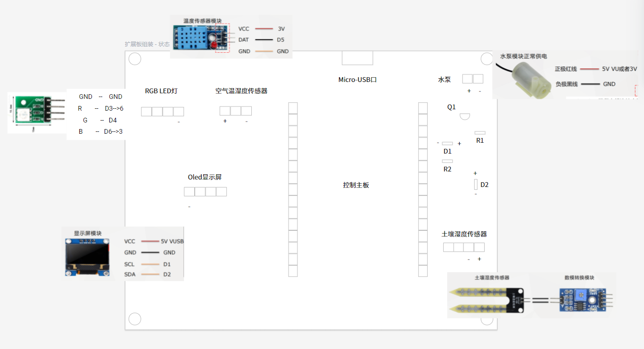Click the 'SDA' pin label
644x349 pixels.
(x=130, y=275)
